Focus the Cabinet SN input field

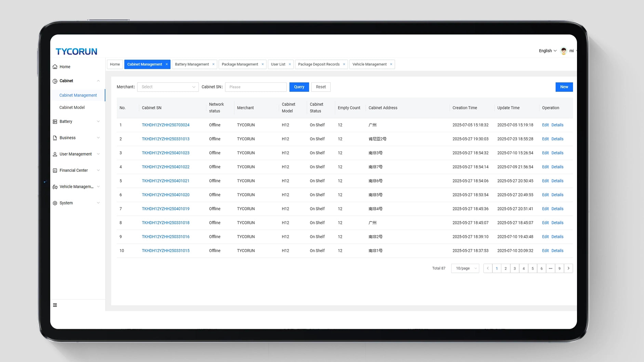256,87
